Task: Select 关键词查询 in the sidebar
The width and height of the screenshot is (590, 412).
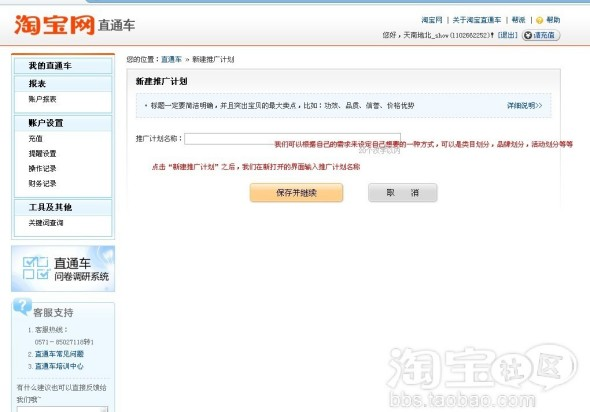Action: click(46, 223)
